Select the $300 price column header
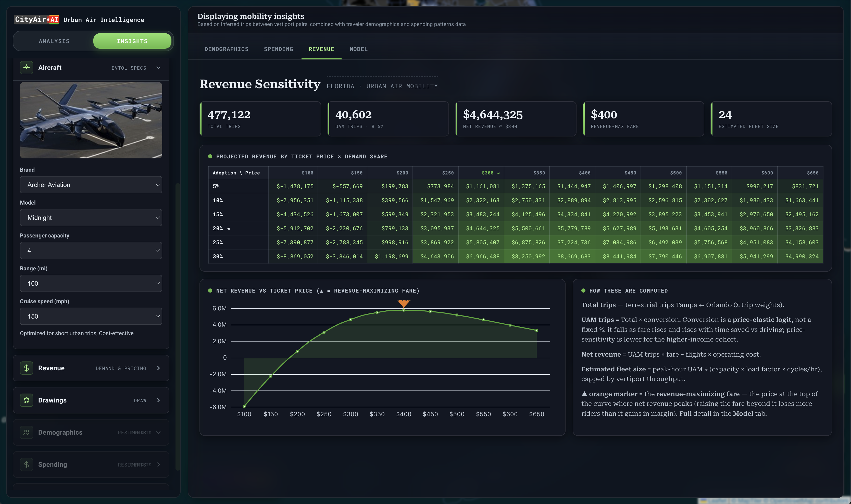 tap(481, 173)
